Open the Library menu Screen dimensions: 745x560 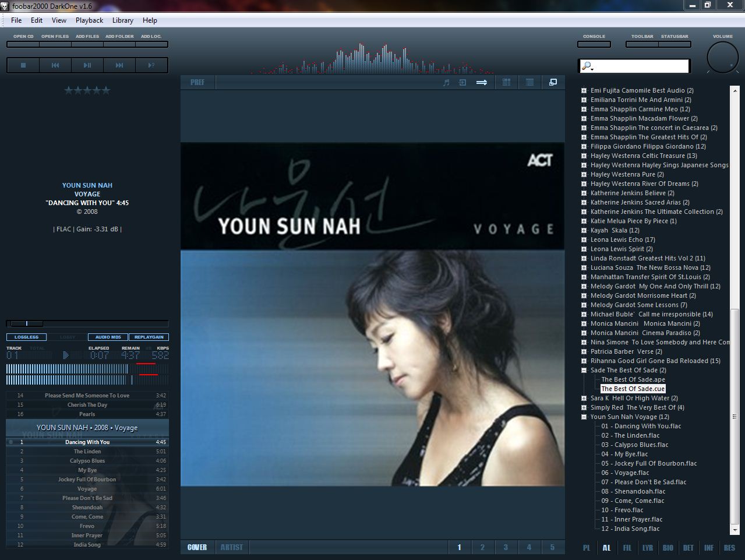pyautogui.click(x=123, y=20)
